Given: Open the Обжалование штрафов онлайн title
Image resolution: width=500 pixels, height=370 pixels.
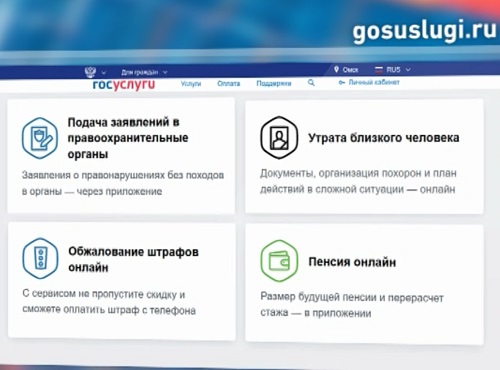Looking at the screenshot, I should [133, 259].
